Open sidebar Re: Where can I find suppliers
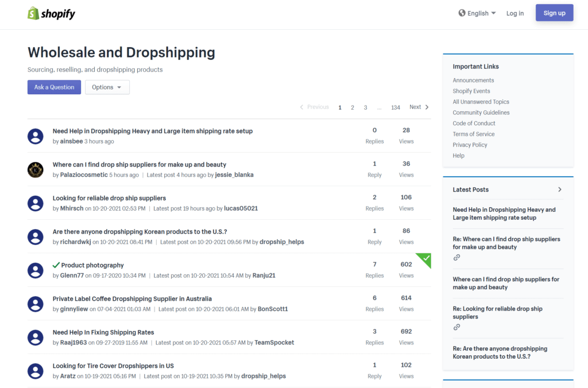The height and width of the screenshot is (388, 588). (x=506, y=243)
